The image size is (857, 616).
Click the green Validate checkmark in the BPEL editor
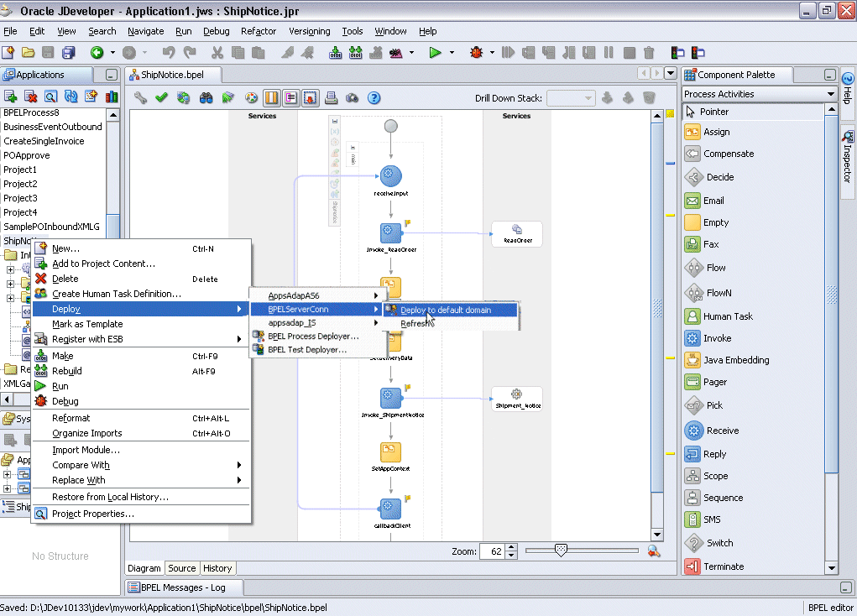[161, 98]
